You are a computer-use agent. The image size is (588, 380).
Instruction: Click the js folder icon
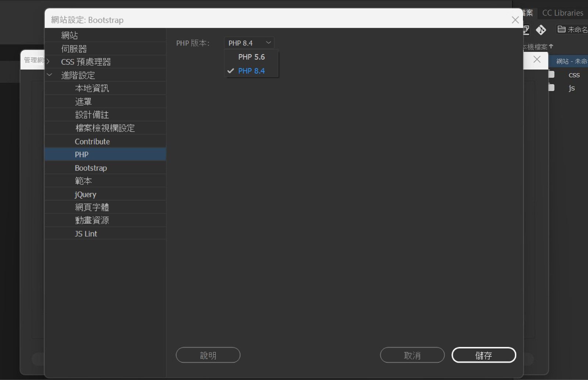point(551,88)
